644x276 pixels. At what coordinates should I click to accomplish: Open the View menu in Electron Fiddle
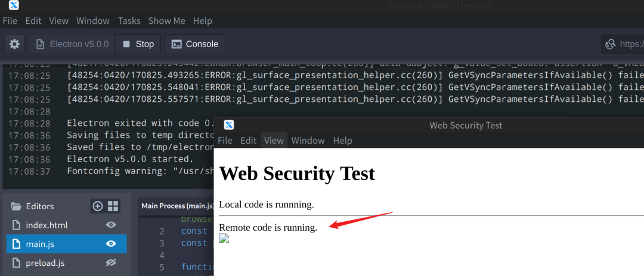pyautogui.click(x=58, y=20)
